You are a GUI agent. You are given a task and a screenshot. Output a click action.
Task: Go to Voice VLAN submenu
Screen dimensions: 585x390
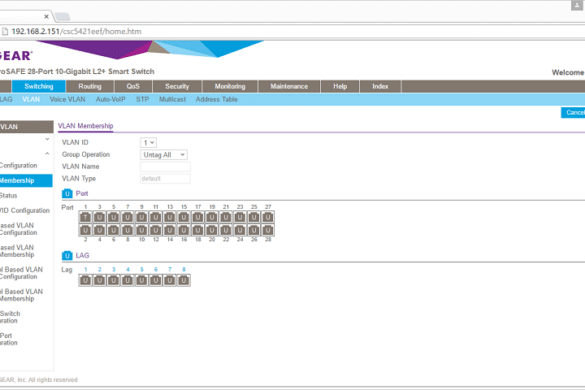[68, 99]
